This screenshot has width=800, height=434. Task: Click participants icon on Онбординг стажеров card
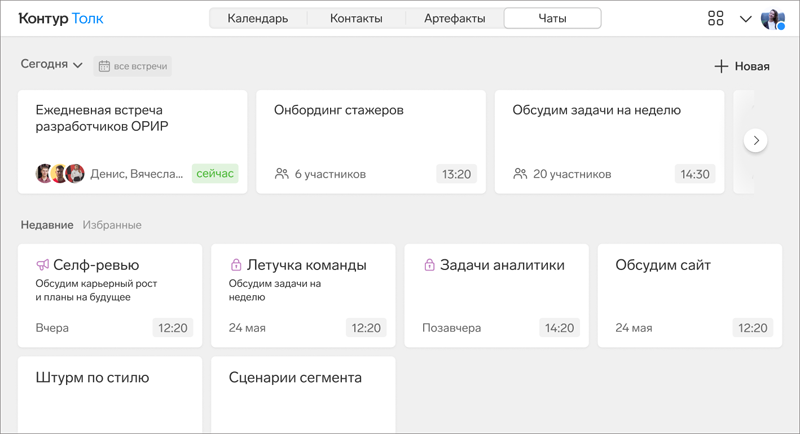(x=281, y=174)
